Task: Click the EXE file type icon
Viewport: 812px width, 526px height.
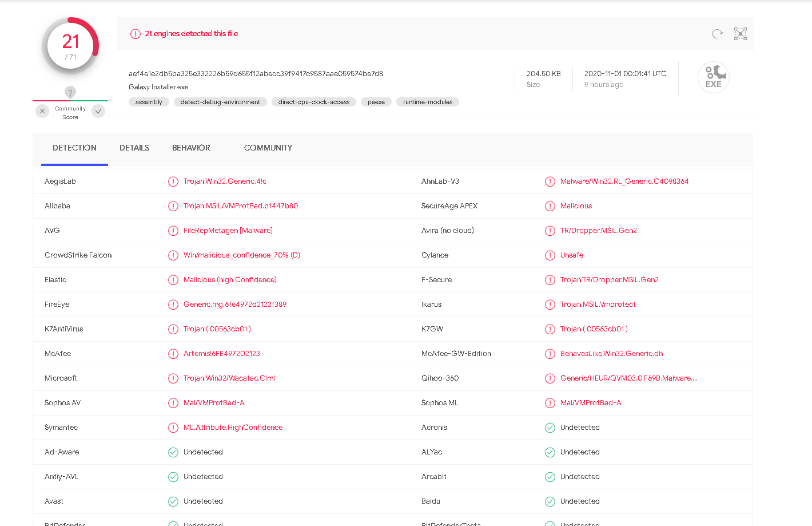Action: [x=714, y=77]
